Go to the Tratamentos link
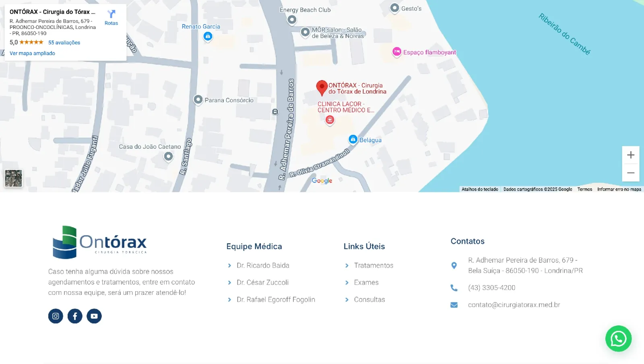The width and height of the screenshot is (644, 364). (374, 265)
